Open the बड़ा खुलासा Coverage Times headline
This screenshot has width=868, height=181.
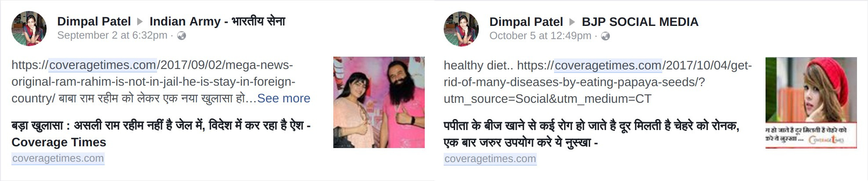(161, 134)
